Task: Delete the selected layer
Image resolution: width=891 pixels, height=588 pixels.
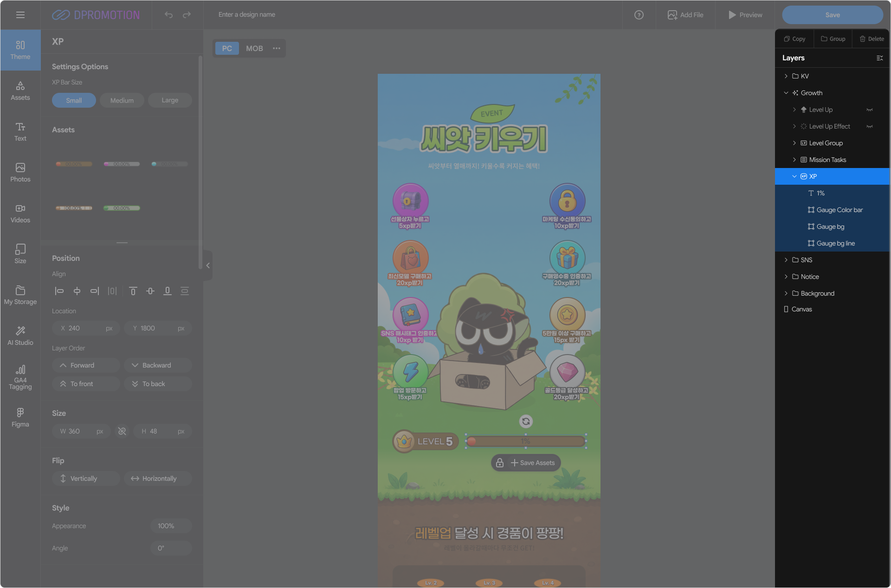Action: pos(872,39)
